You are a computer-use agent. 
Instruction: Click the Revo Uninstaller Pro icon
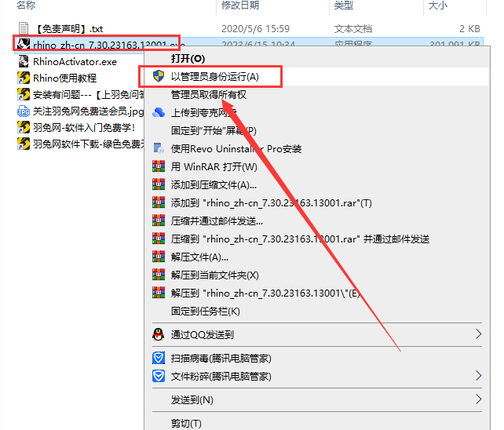point(159,148)
